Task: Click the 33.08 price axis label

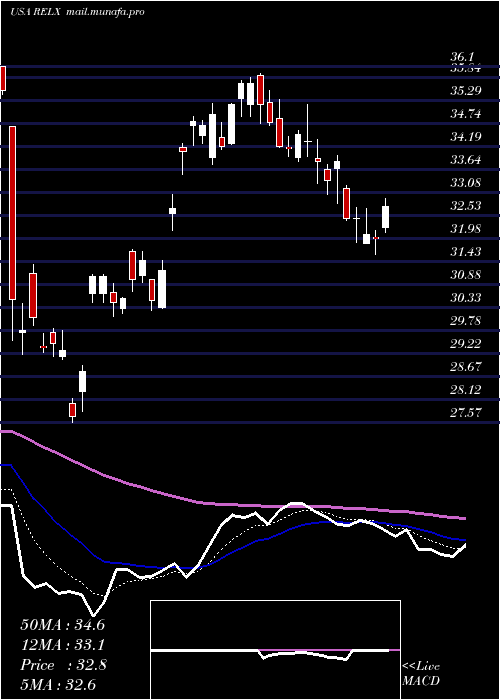Action: coord(466,183)
